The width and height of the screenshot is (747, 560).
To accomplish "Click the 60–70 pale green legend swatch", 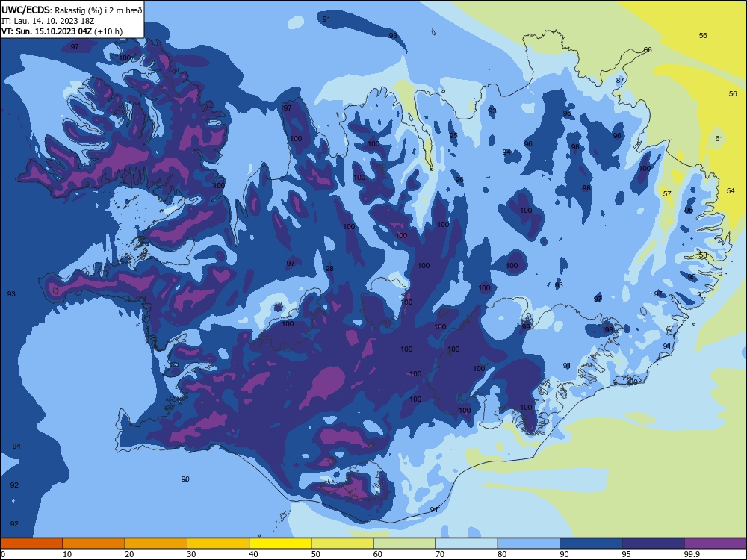I will point(404,544).
